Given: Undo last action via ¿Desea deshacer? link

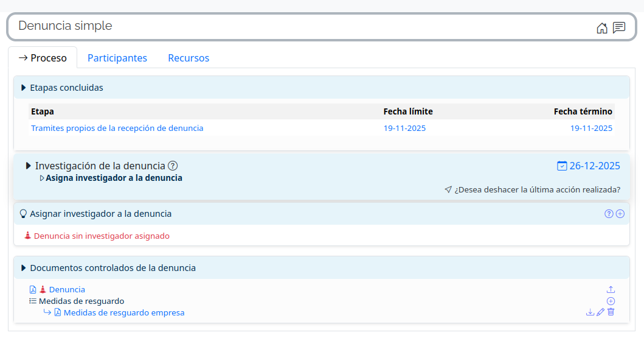Looking at the screenshot, I should tap(537, 189).
